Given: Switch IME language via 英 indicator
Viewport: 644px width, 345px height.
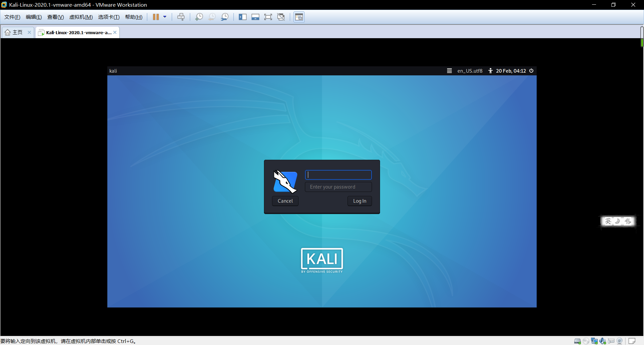Looking at the screenshot, I should tap(608, 221).
